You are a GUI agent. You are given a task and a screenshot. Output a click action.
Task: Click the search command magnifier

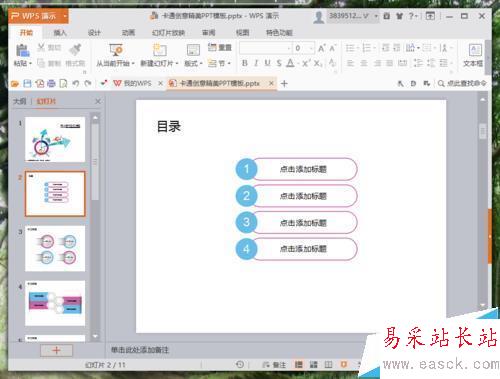pyautogui.click(x=441, y=83)
